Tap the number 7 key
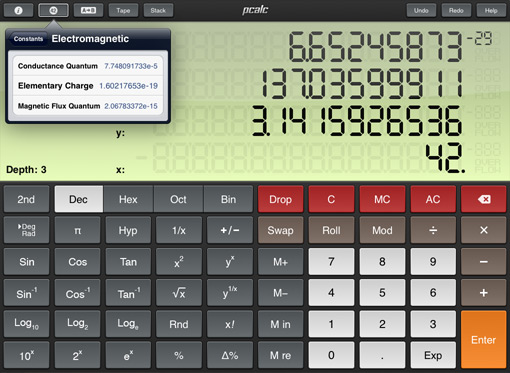The height and width of the screenshot is (373, 510). [x=331, y=262]
